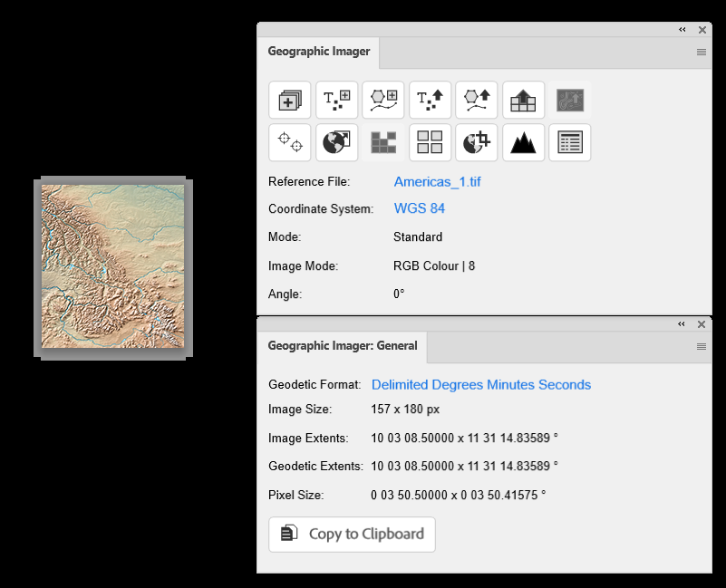Open the terrain mountain peaks tool
Viewport: 726px width, 588px height.
(523, 142)
